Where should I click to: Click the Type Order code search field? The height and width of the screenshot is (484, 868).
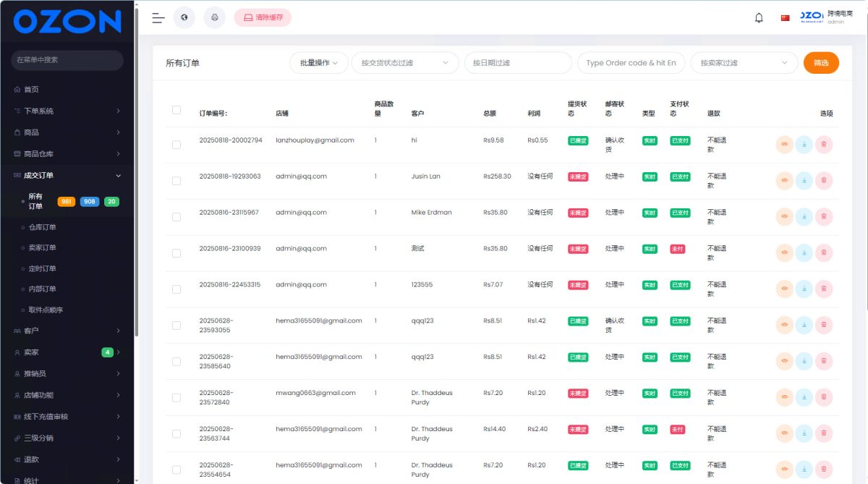(631, 63)
